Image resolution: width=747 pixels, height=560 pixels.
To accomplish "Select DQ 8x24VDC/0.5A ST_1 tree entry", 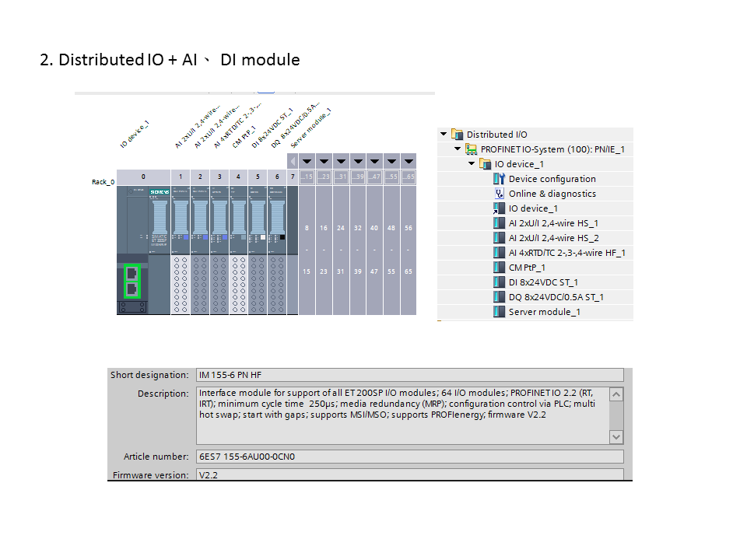I will pyautogui.click(x=556, y=296).
